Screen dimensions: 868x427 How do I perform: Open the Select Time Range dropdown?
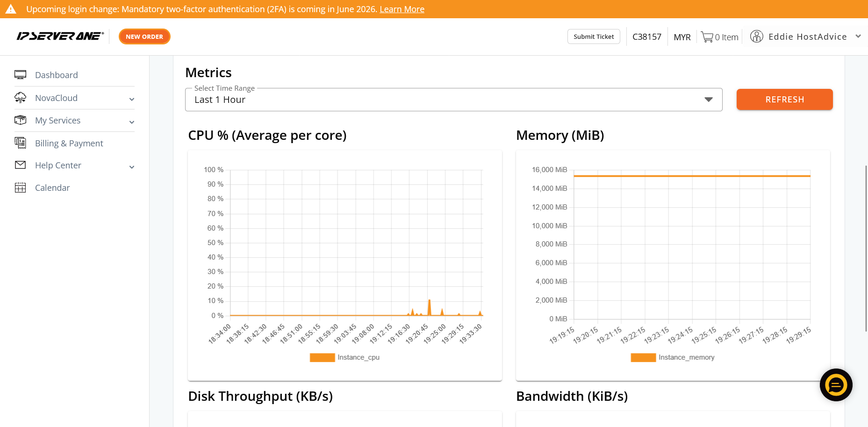coord(453,100)
